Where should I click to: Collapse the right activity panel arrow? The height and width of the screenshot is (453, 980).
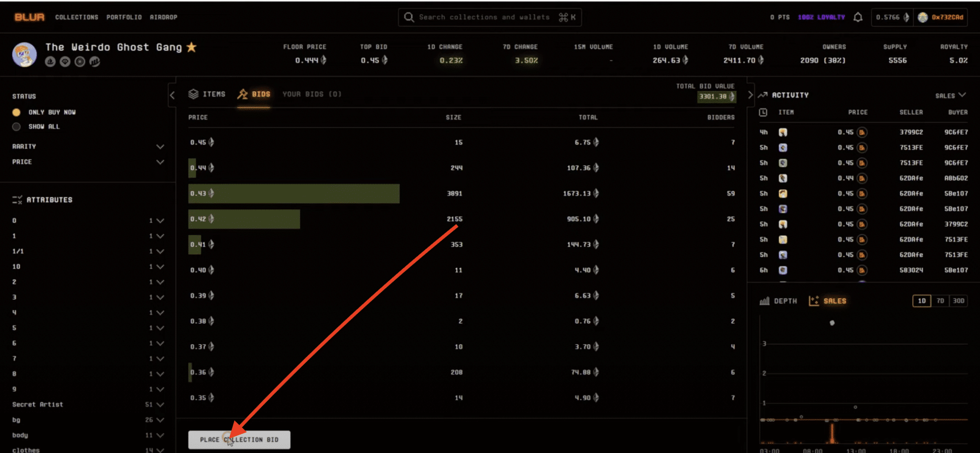(x=750, y=95)
